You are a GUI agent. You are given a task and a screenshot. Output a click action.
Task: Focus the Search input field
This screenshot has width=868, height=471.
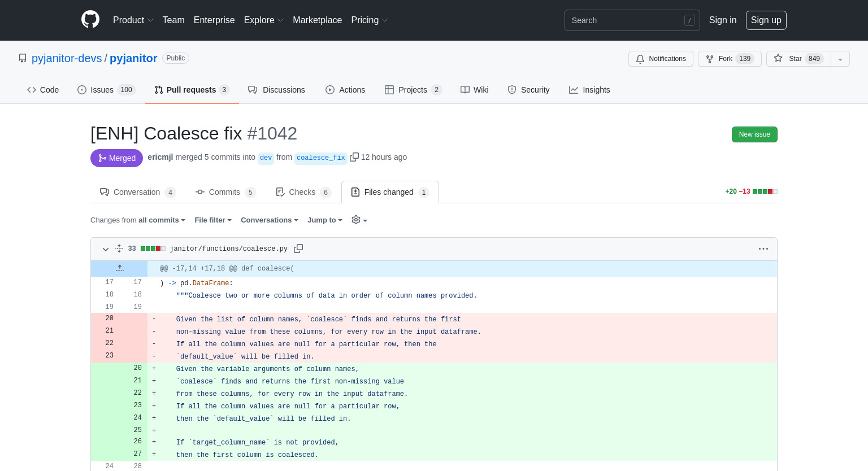632,20
